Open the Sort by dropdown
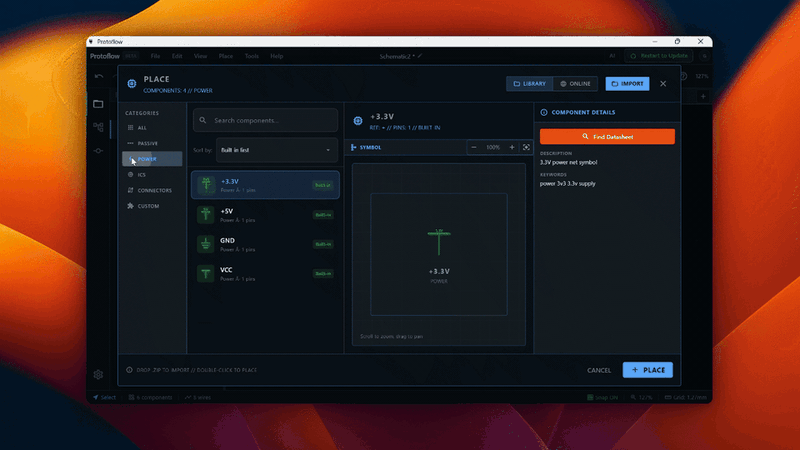Viewport: 800px width, 450px height. coord(277,150)
